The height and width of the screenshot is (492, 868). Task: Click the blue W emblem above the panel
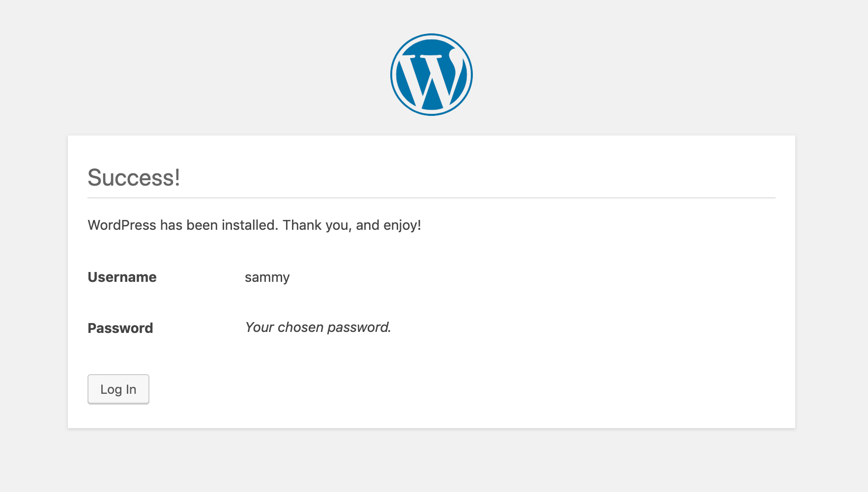[x=431, y=74]
